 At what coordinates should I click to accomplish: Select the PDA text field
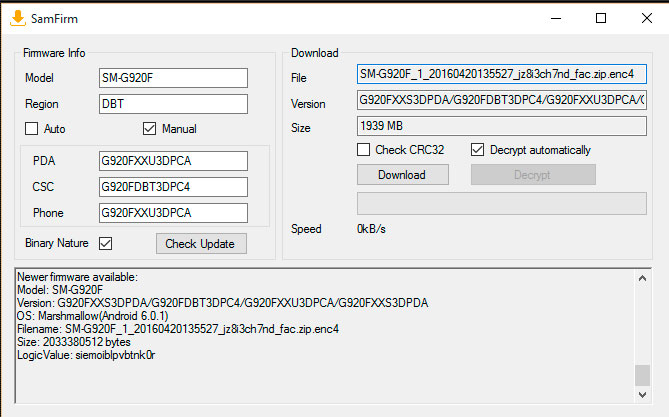(173, 161)
